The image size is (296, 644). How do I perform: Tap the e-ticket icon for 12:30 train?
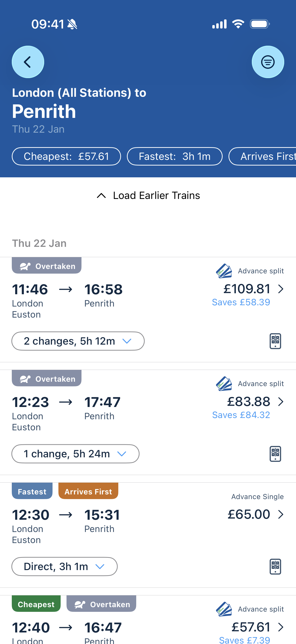[x=275, y=566]
